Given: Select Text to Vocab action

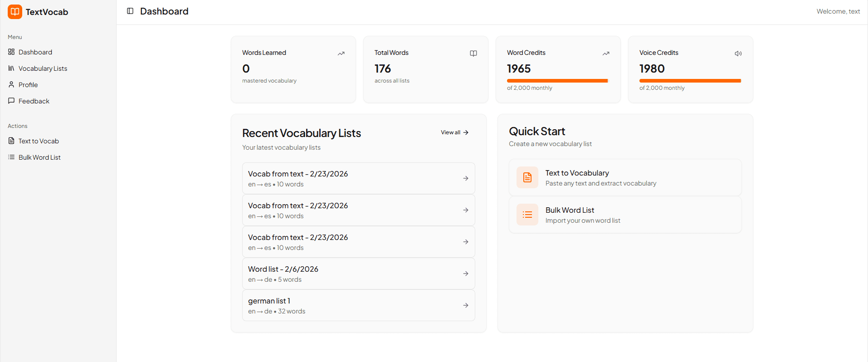Looking at the screenshot, I should click(x=58, y=141).
